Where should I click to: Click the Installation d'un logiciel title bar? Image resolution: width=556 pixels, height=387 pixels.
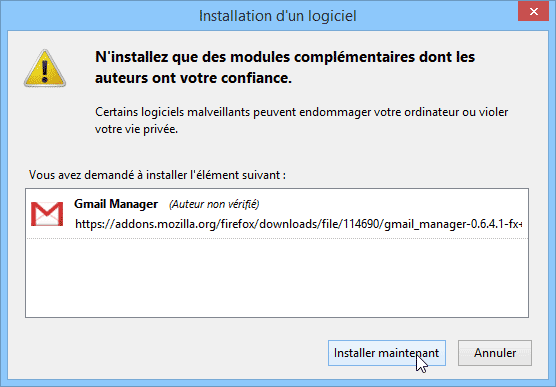[278, 16]
